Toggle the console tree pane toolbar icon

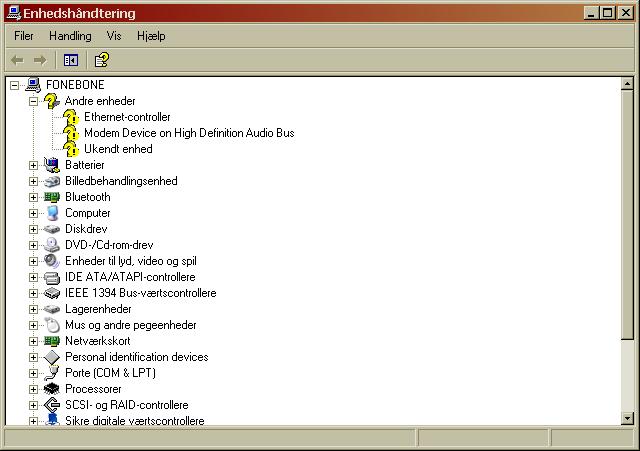71,60
